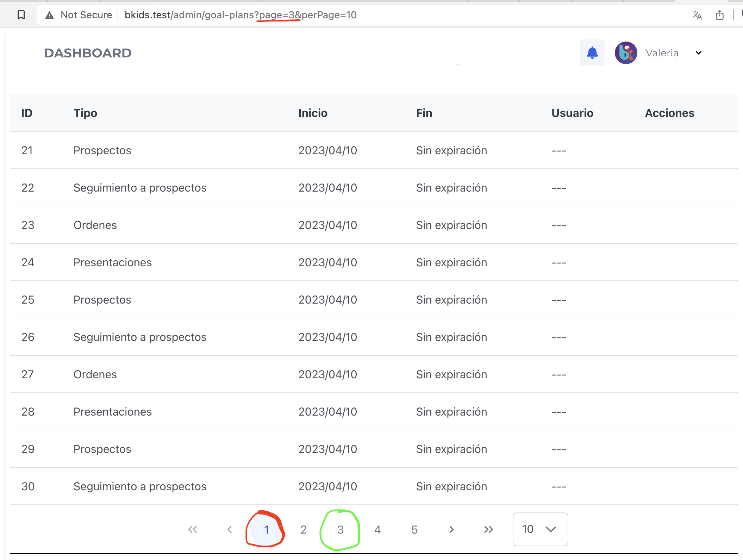
Task: Open the perPage selector arrow
Action: (x=550, y=529)
